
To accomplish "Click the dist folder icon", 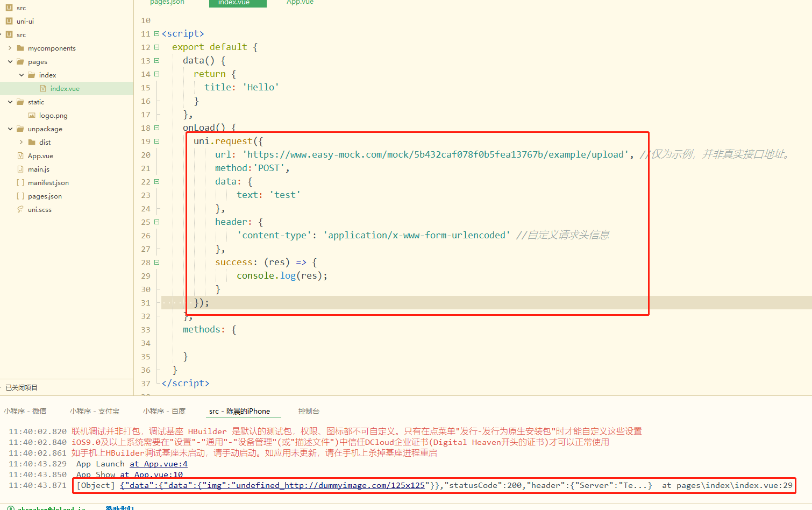I will [32, 143].
